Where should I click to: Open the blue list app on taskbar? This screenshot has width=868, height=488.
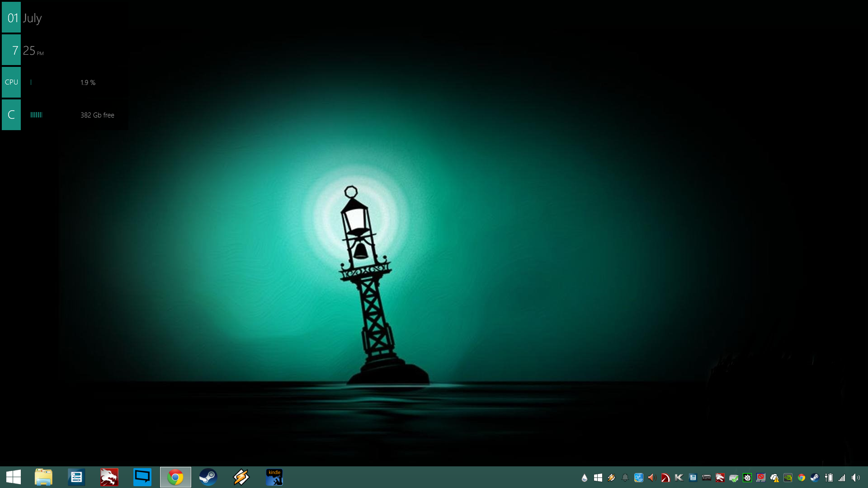tap(76, 477)
